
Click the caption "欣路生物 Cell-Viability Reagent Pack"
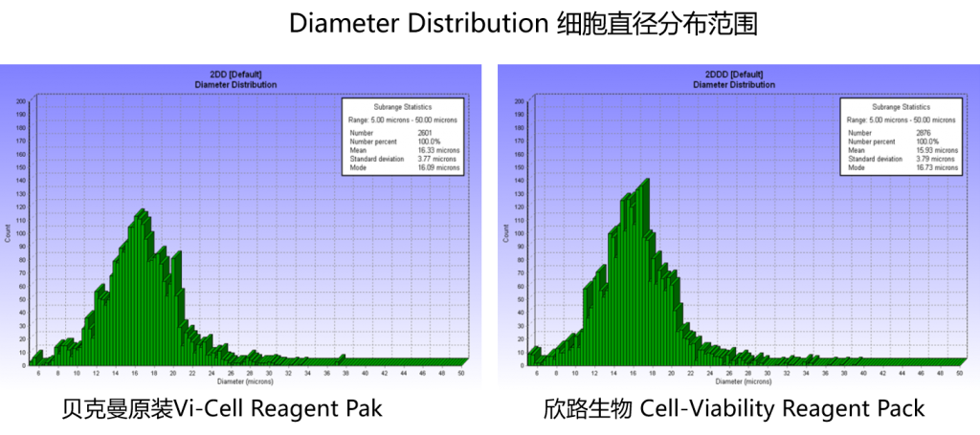[x=734, y=408]
